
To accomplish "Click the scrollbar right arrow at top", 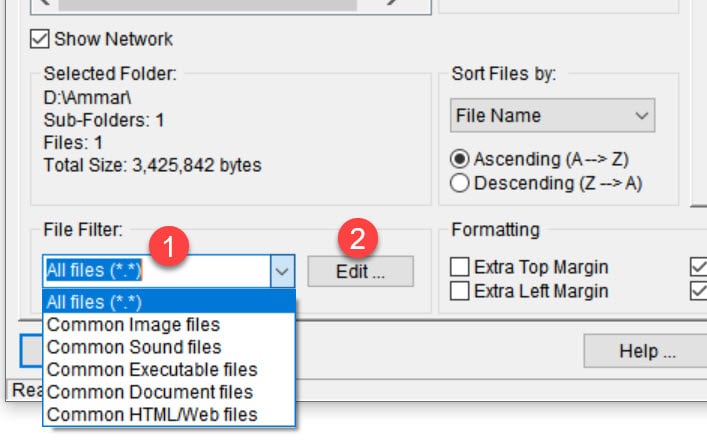I will pyautogui.click(x=392, y=4).
